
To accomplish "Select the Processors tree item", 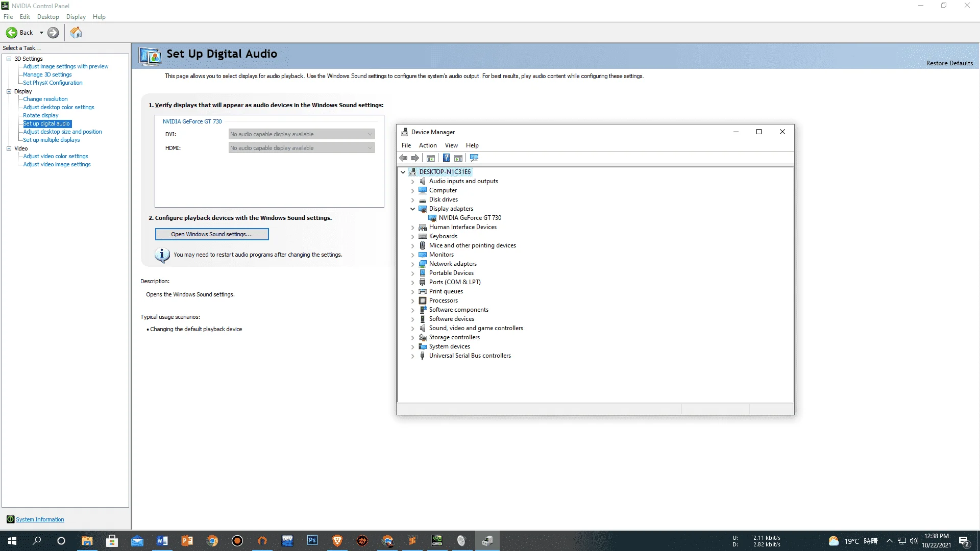I will tap(444, 300).
